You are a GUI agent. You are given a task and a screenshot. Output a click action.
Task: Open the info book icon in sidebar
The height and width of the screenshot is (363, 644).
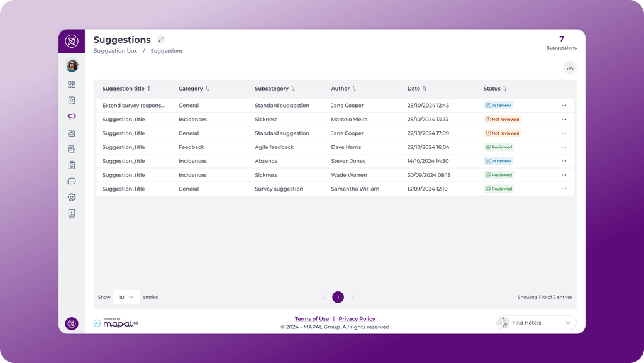[x=72, y=213]
